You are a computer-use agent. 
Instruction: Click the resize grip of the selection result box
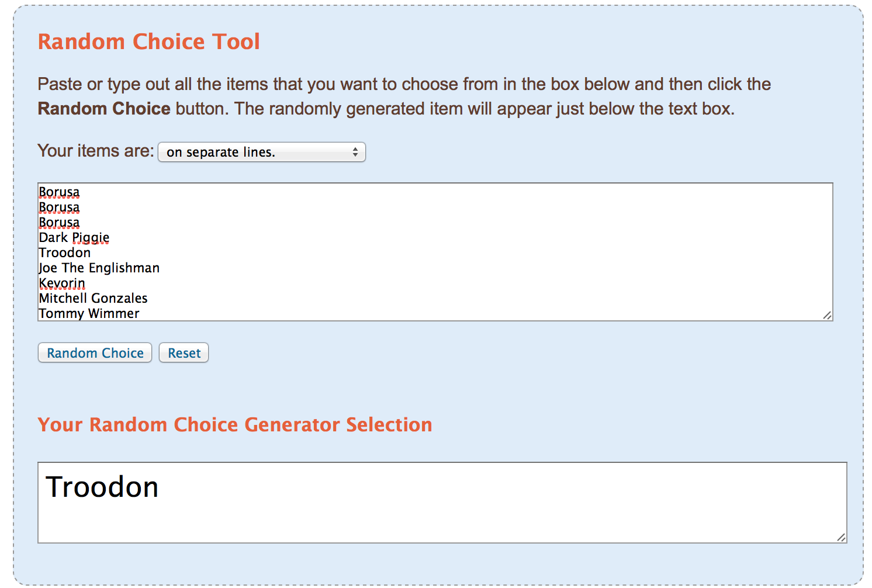tap(841, 537)
